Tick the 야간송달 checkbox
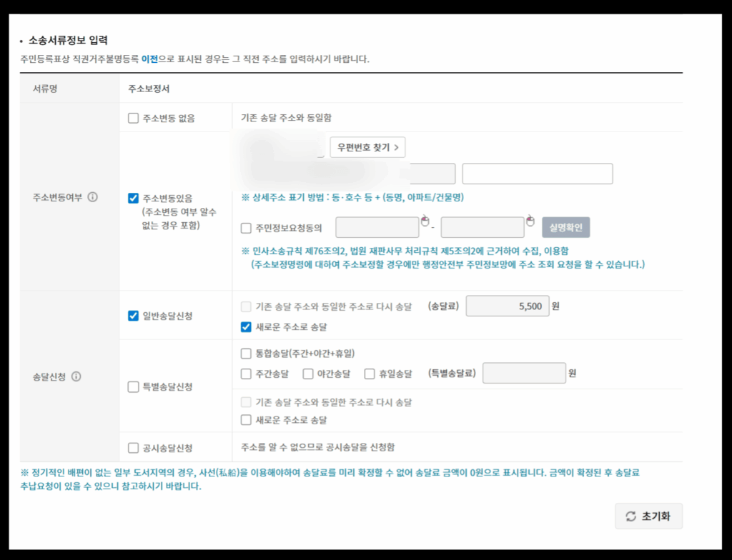732x560 pixels. click(x=308, y=374)
